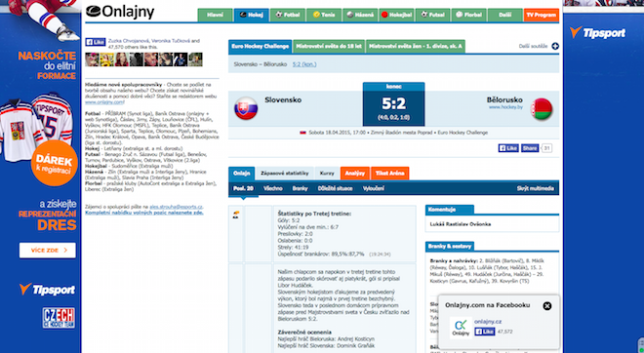This screenshot has width=644, height=353.
Task: Like the match via Facebook button
Action: click(508, 148)
